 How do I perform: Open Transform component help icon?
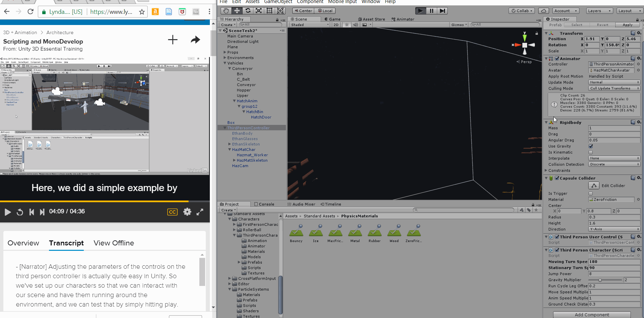pos(633,33)
